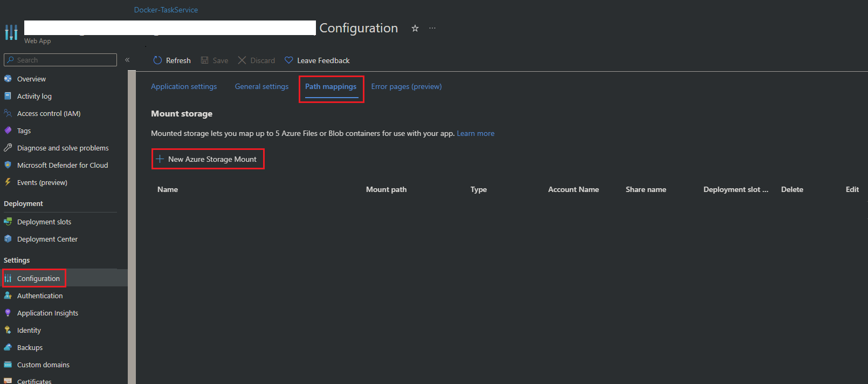The height and width of the screenshot is (384, 868).
Task: Open Backups in the sidebar
Action: [30, 347]
